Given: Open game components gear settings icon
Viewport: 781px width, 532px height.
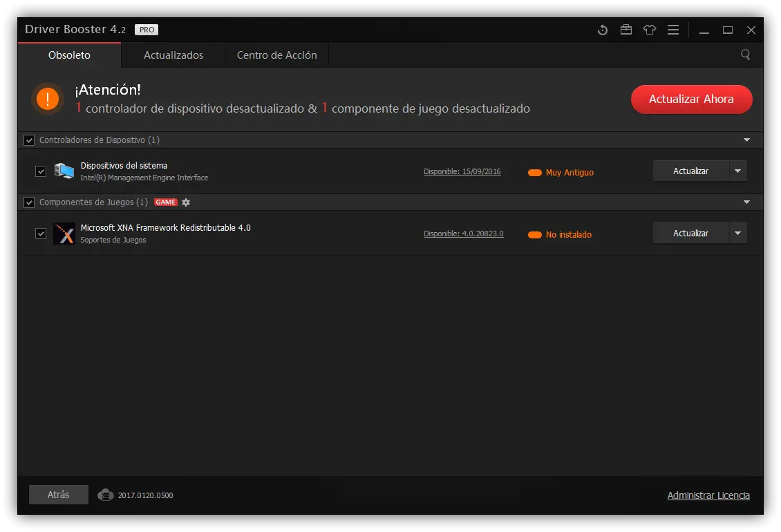Looking at the screenshot, I should (186, 202).
